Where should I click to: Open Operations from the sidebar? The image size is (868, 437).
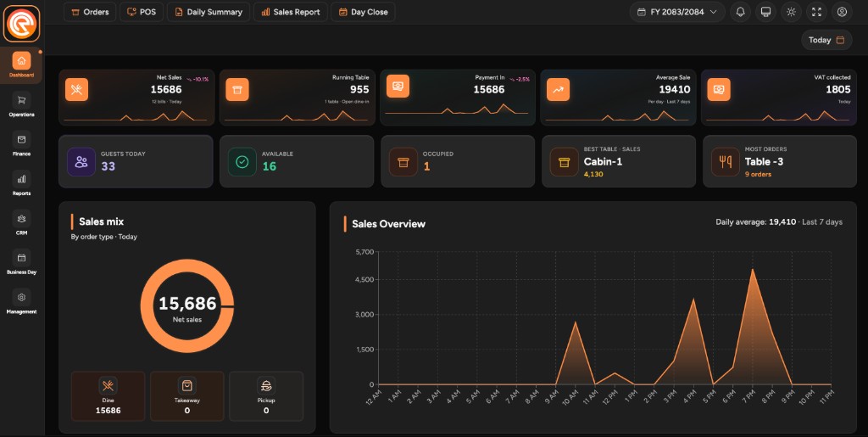pos(21,104)
